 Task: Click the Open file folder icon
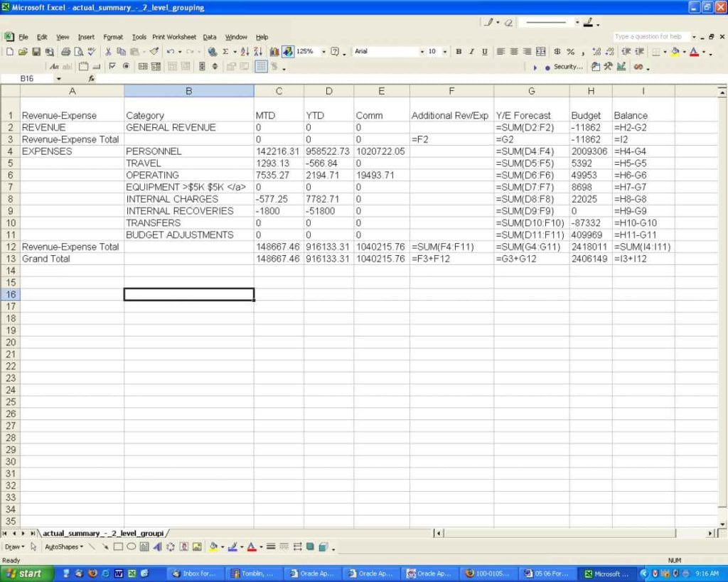[22, 52]
